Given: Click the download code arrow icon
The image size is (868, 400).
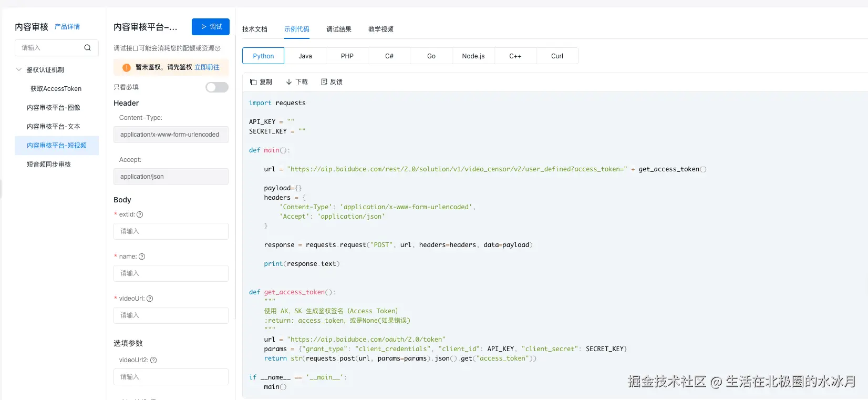Looking at the screenshot, I should point(289,82).
